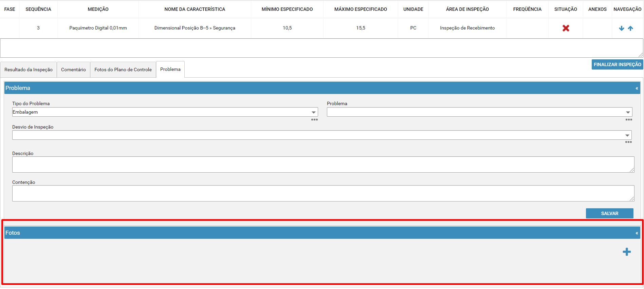Viewport: 644px width, 289px height.
Task: Click the UNIDADE column header
Action: [413, 9]
